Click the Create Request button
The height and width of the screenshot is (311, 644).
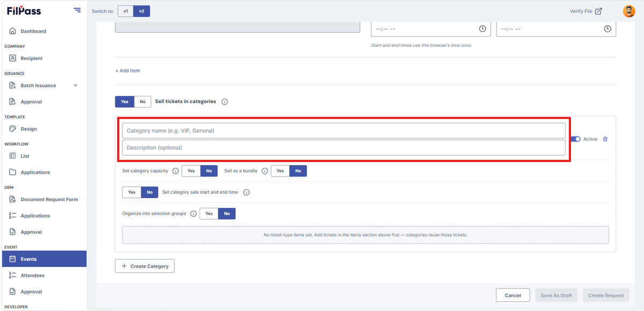pyautogui.click(x=606, y=295)
